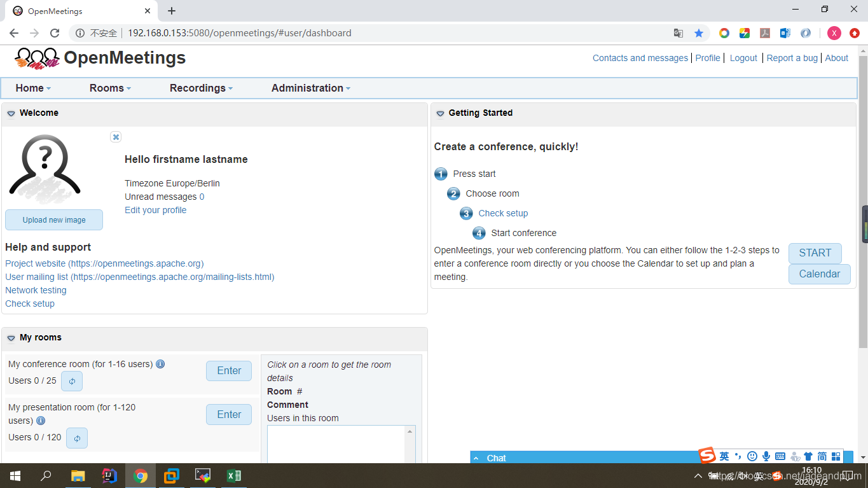Screen dimensions: 868x488
Task: Open Report a bug link
Action: [x=792, y=58]
